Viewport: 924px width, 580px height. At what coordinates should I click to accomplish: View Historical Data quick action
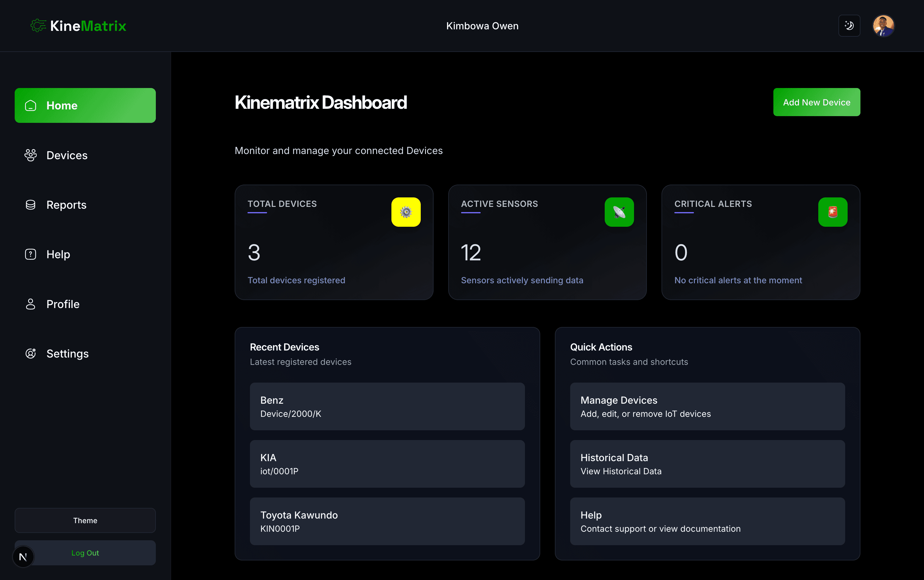pyautogui.click(x=707, y=463)
